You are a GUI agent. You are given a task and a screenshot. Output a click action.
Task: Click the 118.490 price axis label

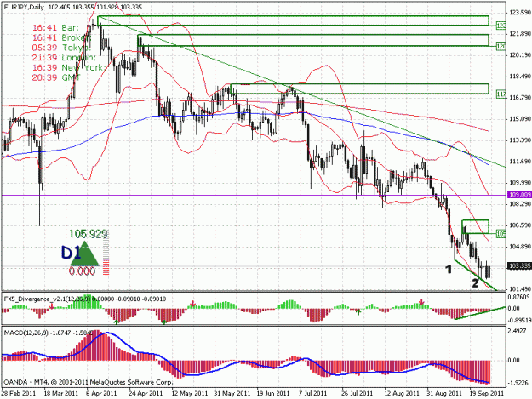click(520, 77)
